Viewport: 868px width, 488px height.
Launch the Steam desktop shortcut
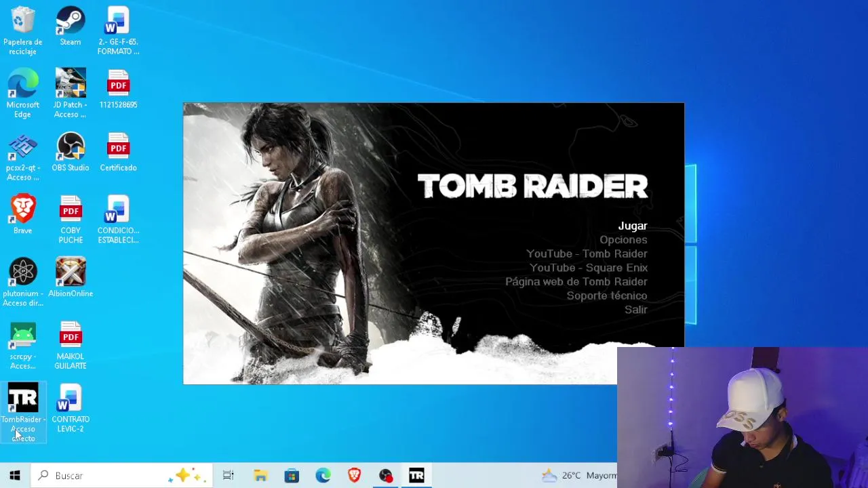[x=71, y=27]
